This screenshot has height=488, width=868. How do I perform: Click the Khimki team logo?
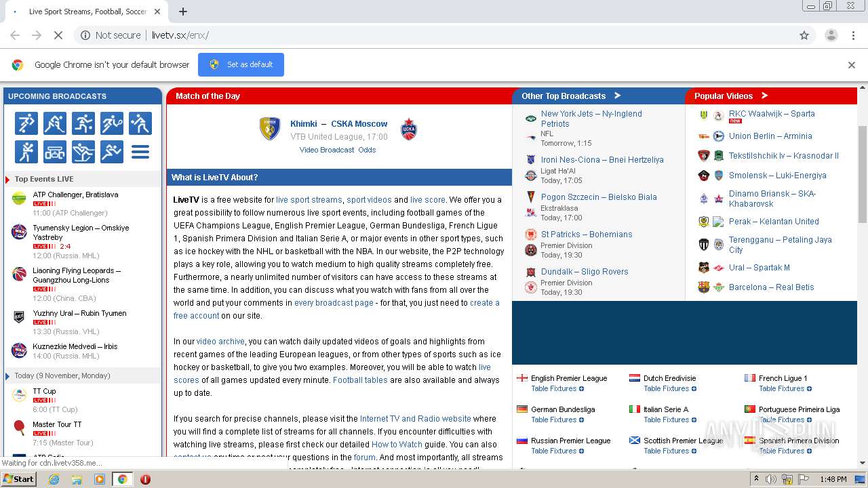(x=270, y=128)
